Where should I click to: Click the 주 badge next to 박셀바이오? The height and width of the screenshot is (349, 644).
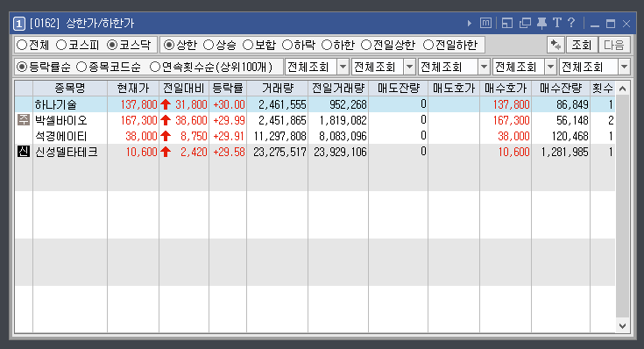(24, 120)
